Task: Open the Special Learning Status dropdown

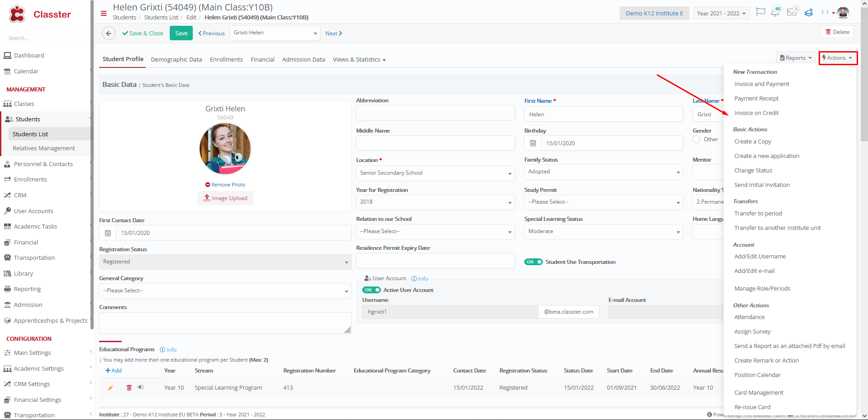Action: pos(604,231)
